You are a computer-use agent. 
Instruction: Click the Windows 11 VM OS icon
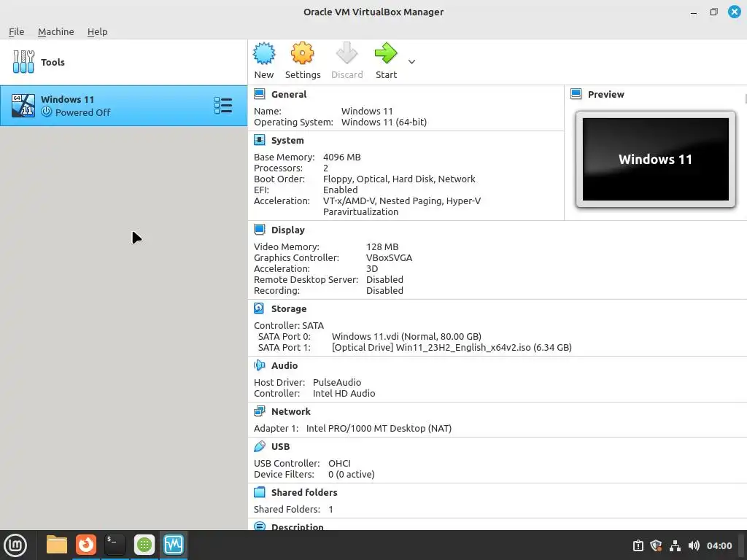[23, 105]
